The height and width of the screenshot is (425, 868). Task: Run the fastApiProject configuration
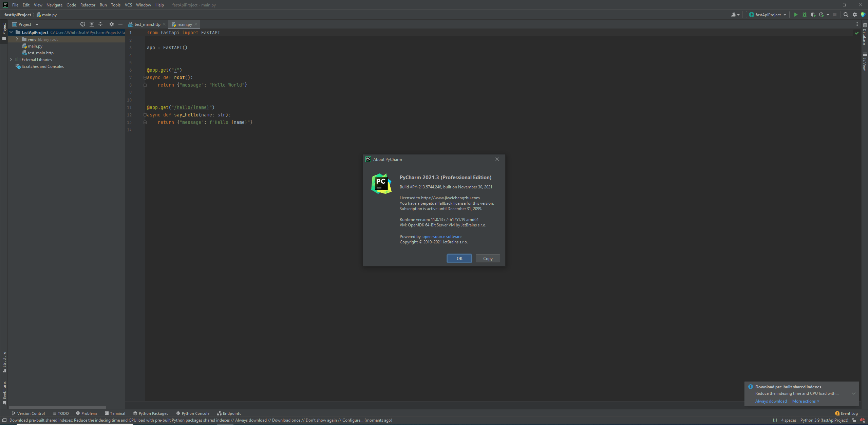click(796, 15)
